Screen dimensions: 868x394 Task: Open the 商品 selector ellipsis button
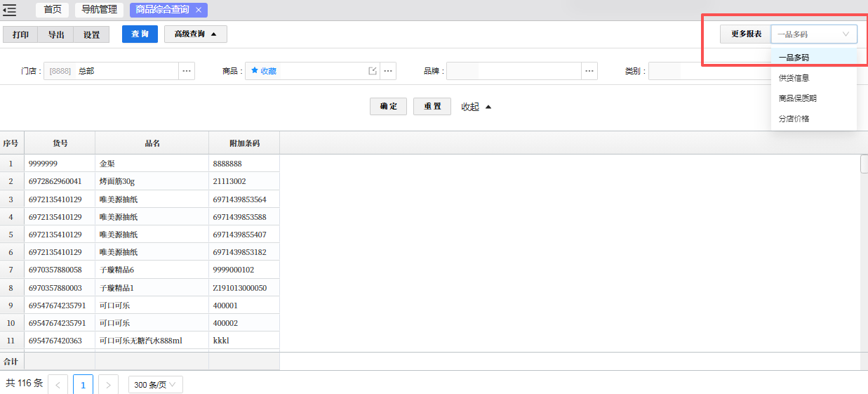click(388, 71)
